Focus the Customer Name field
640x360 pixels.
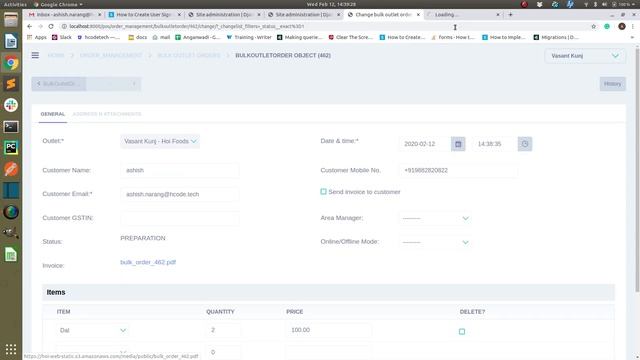pos(180,170)
